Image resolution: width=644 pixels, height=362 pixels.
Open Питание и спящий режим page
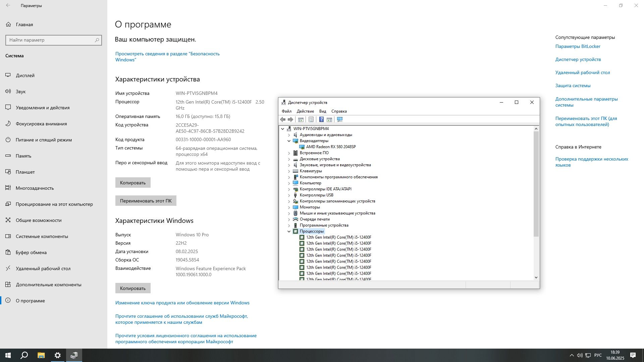[54, 140]
